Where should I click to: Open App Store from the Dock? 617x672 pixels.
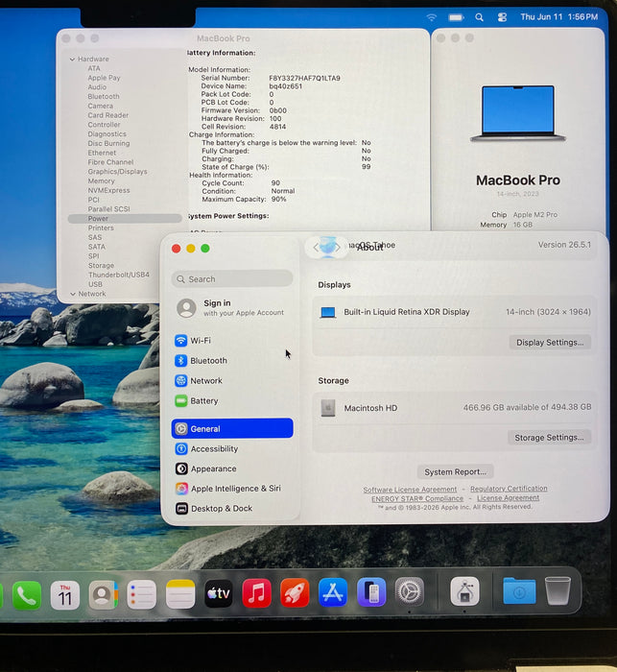(x=333, y=592)
